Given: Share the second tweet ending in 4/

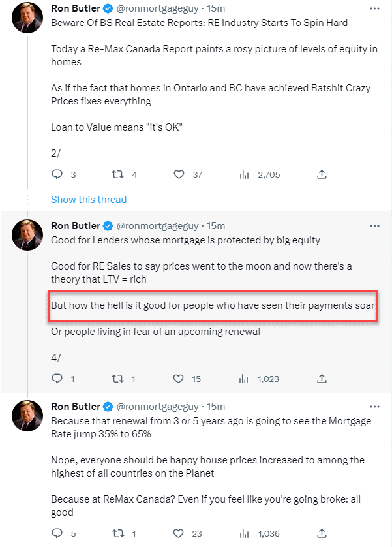Looking at the screenshot, I should pos(322,378).
